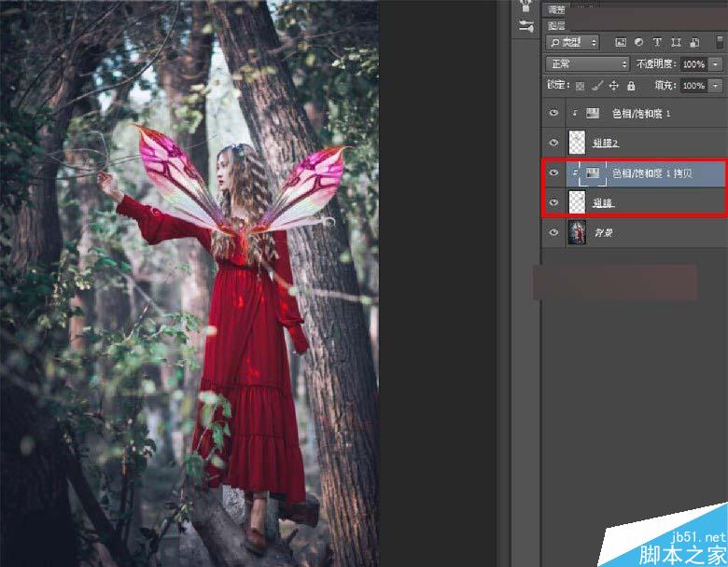This screenshot has height=567, width=728.
Task: Select the 翅膀2 layer thumbnail
Action: [577, 143]
